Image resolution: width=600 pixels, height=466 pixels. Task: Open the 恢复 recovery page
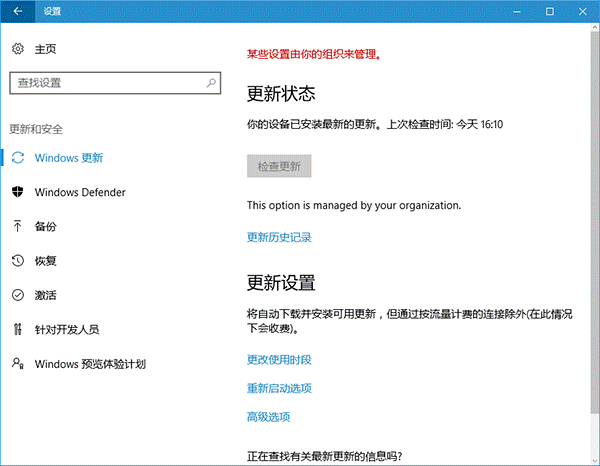(x=46, y=261)
